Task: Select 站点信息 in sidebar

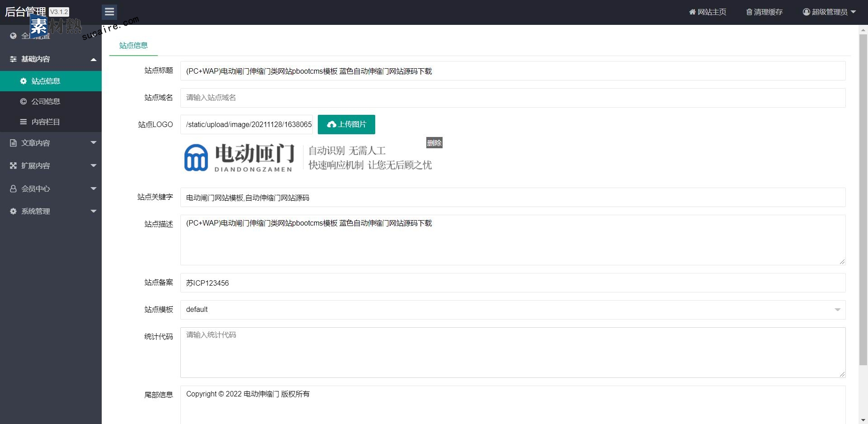Action: (x=51, y=81)
